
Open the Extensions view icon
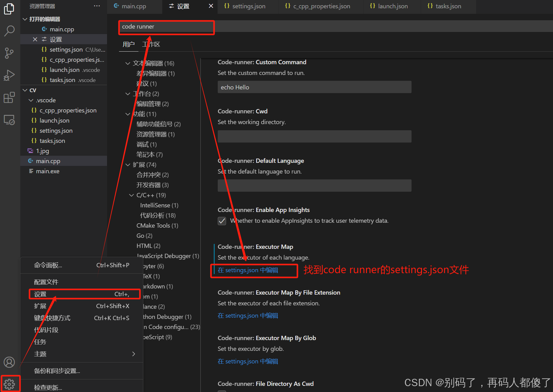(10, 97)
